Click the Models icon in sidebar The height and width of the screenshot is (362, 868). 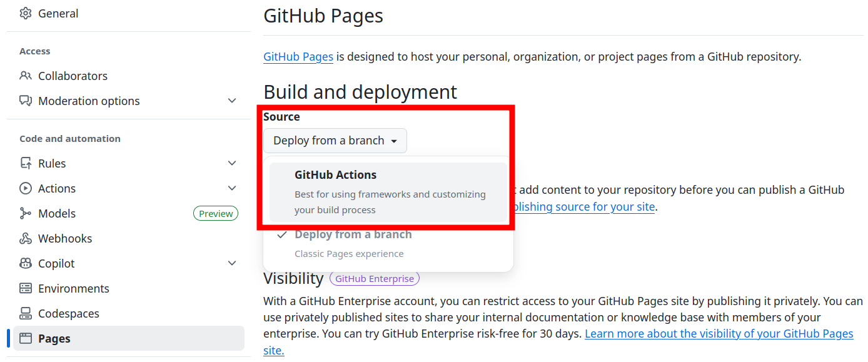click(26, 213)
